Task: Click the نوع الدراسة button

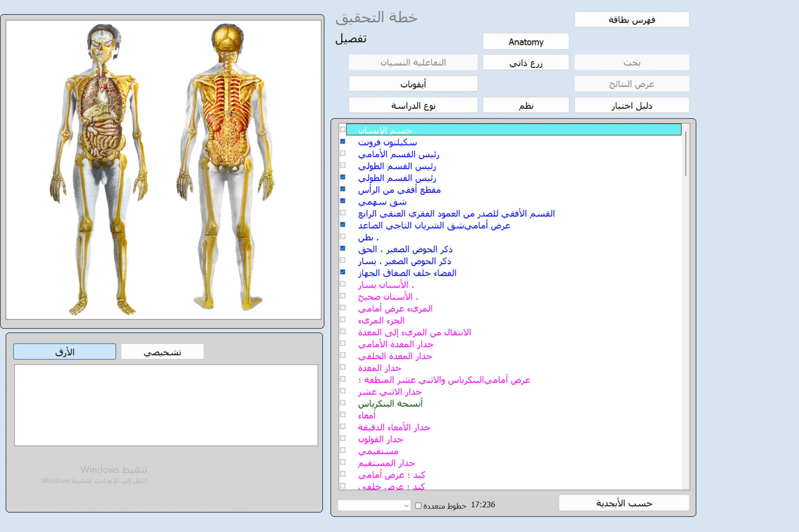Action: coord(412,106)
